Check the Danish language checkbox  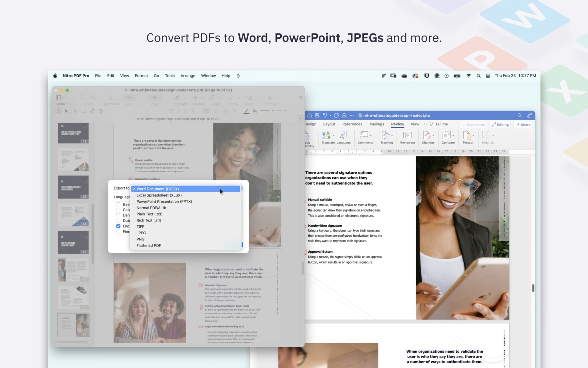click(118, 215)
